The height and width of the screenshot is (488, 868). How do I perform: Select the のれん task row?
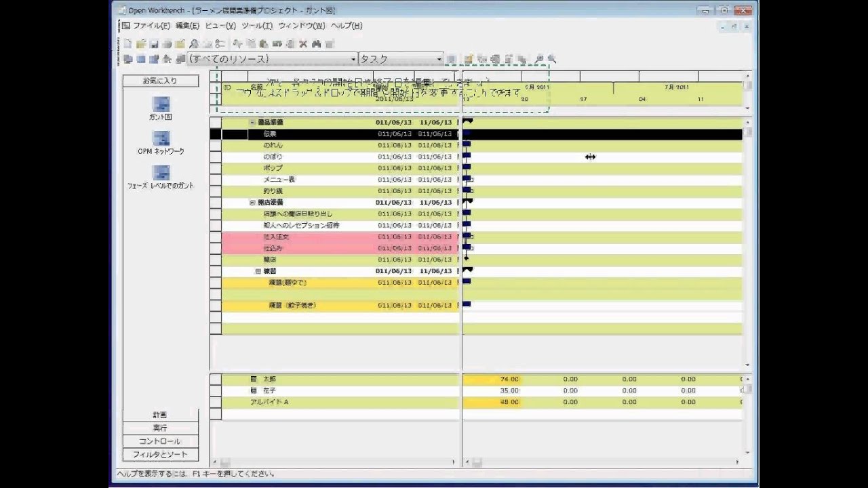pos(340,146)
